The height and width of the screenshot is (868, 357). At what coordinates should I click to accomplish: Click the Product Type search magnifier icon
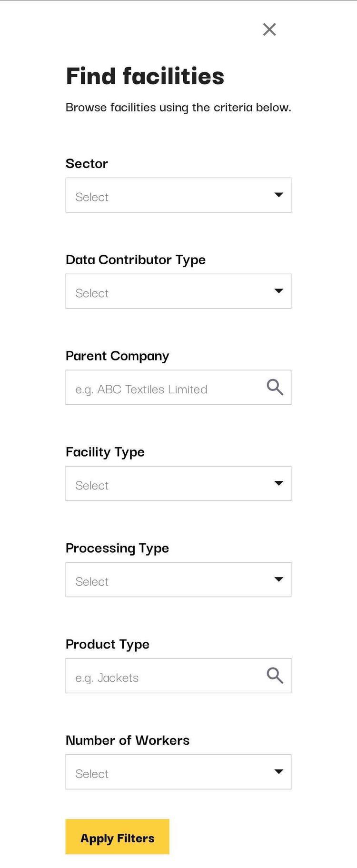click(x=275, y=676)
